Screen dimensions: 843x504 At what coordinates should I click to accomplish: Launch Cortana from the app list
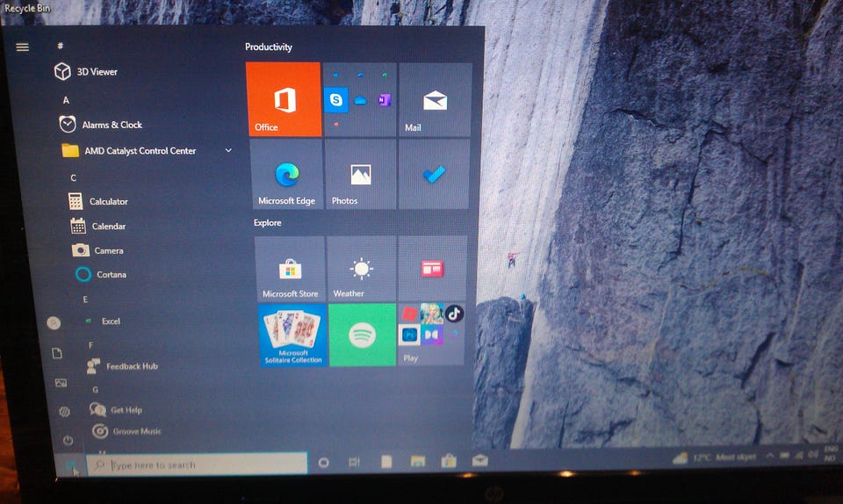[x=101, y=275]
